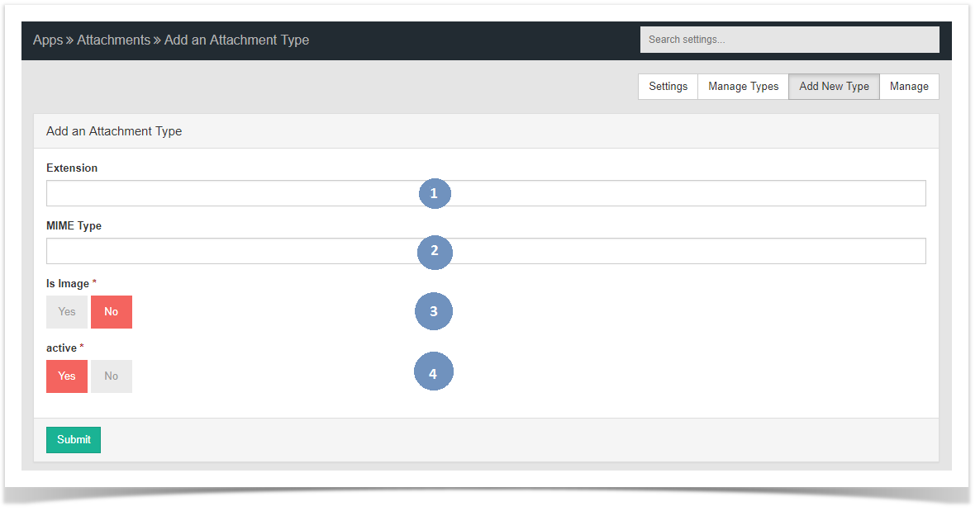Set Is Image to No
Screen dimensions: 980x511
[x=112, y=312]
